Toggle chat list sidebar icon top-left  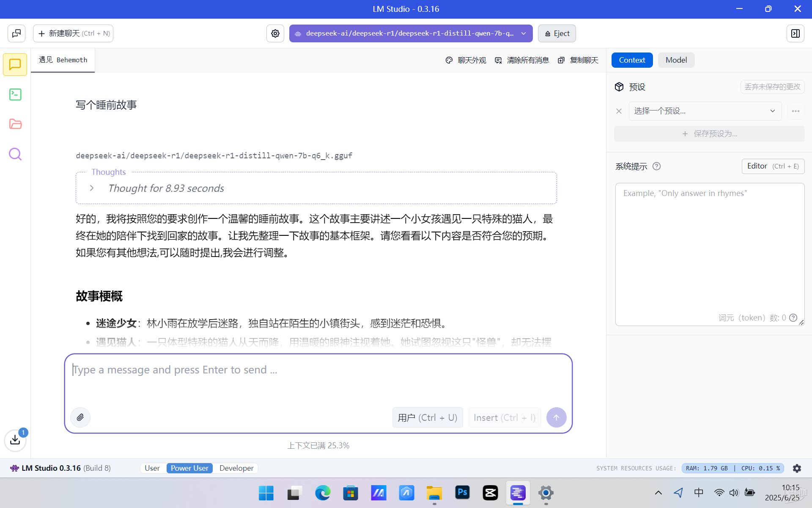coord(16,33)
